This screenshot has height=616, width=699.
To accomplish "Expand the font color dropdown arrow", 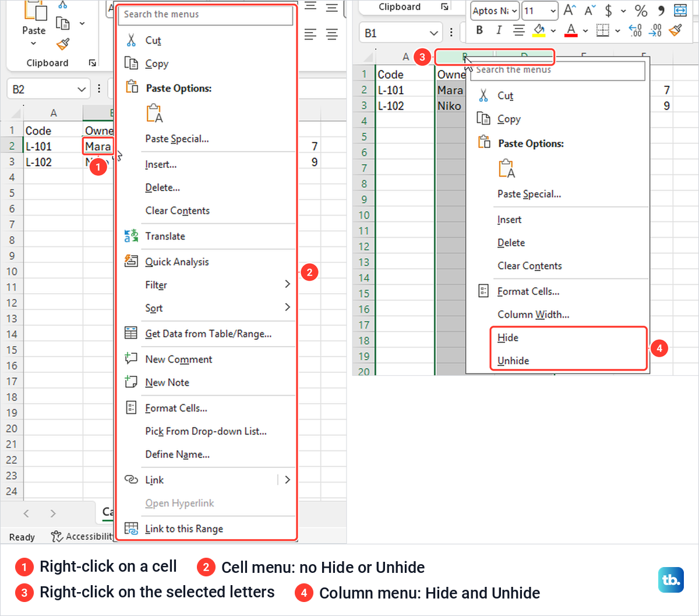I will click(585, 30).
